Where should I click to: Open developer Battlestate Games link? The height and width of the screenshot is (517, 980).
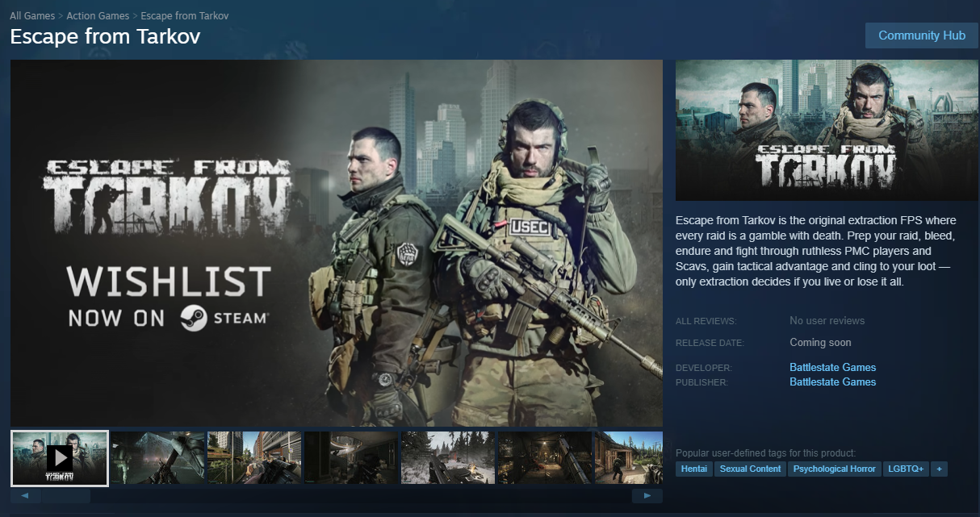click(832, 367)
